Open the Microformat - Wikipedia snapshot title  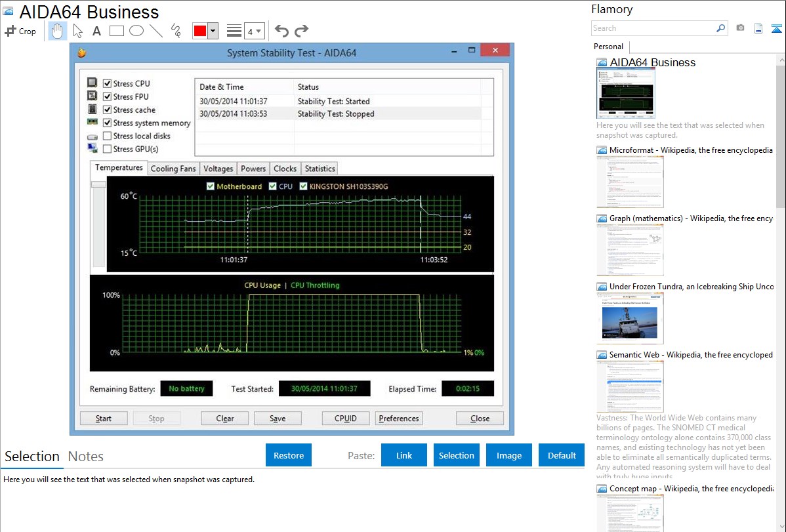(691, 150)
